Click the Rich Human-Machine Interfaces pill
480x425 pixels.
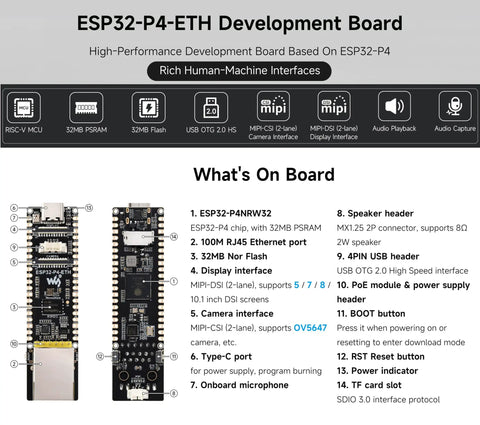[239, 71]
